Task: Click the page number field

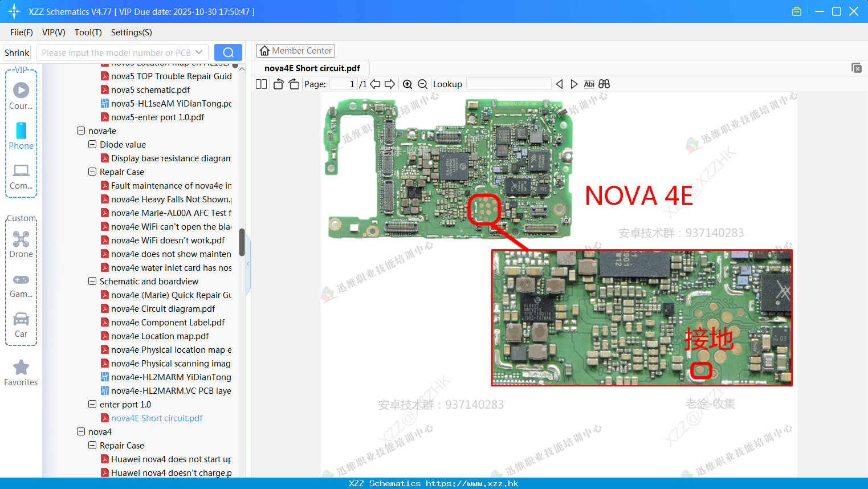Action: 343,84
